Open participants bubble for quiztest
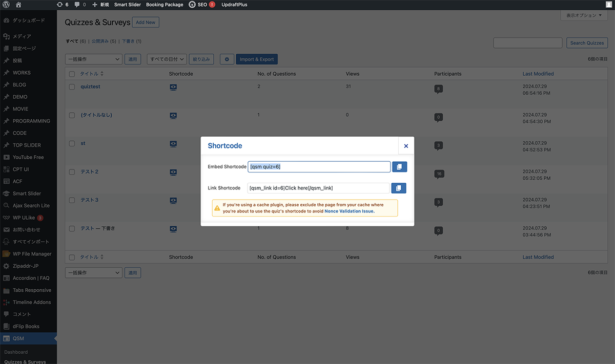The image size is (615, 364). 438,89
